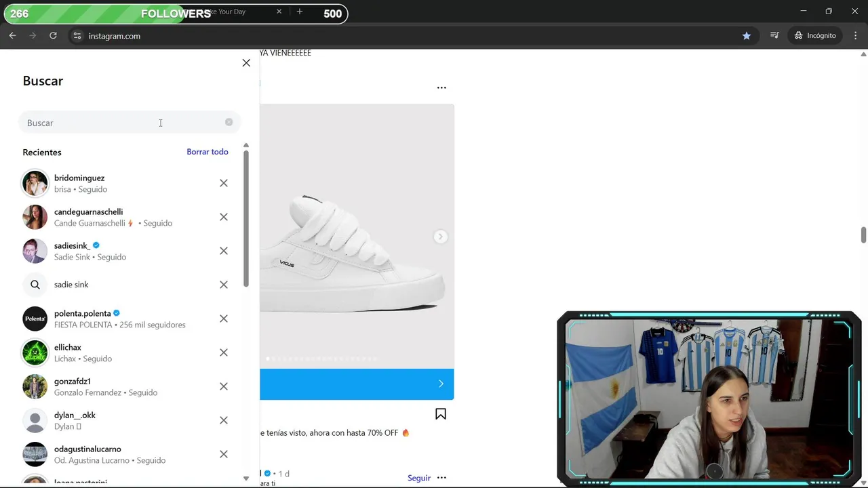Remove gonzafdz1 from recent searches

(x=224, y=386)
